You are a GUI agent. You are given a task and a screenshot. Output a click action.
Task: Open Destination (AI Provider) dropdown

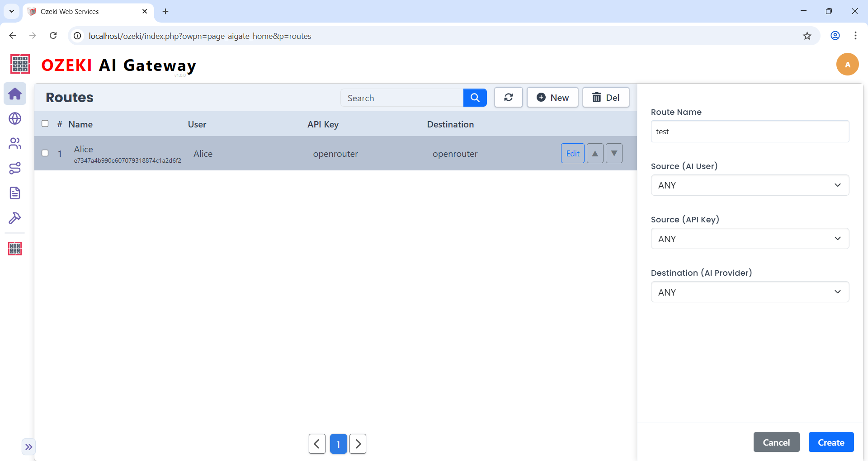pyautogui.click(x=750, y=292)
